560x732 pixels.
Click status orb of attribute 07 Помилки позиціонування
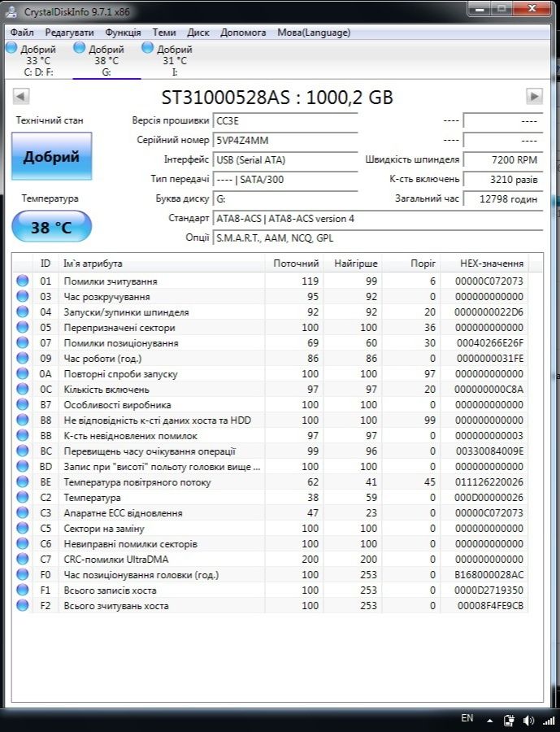tap(23, 342)
